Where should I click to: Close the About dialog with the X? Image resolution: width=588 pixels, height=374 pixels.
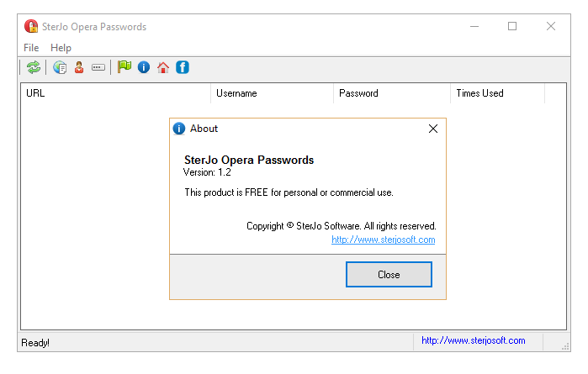pyautogui.click(x=433, y=129)
